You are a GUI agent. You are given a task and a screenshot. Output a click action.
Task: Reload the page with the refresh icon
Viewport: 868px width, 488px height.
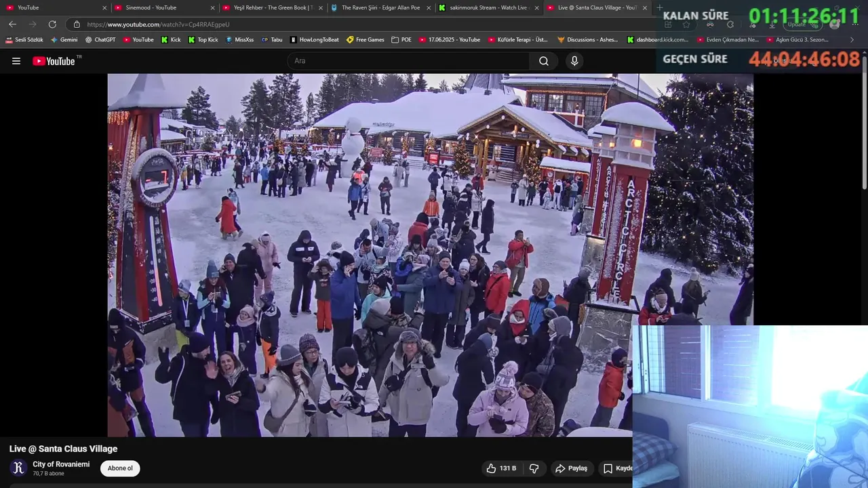tap(52, 24)
